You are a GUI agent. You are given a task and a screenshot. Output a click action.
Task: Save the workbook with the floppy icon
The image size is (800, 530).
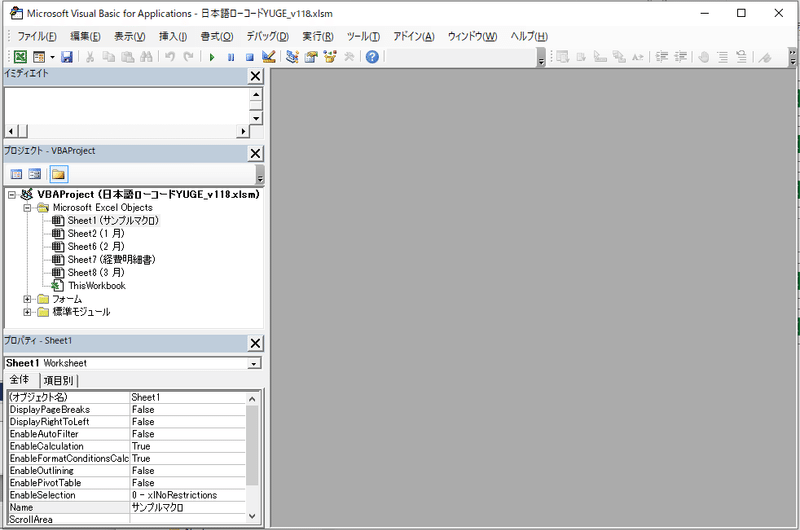67,57
